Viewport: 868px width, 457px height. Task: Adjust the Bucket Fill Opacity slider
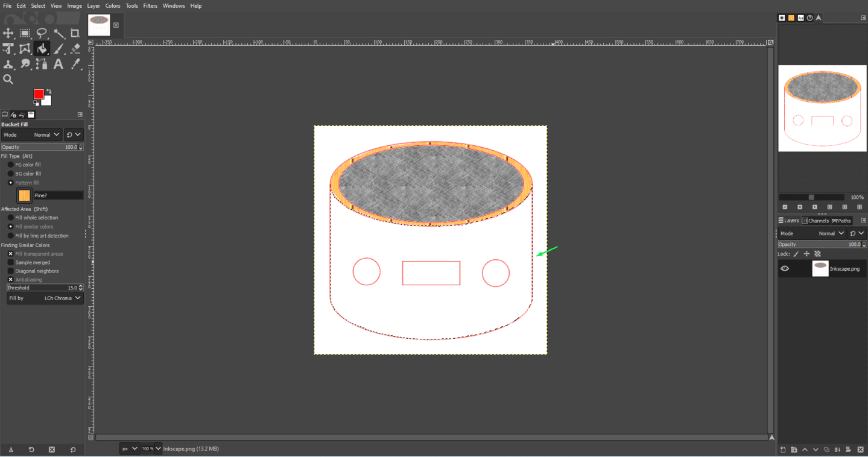[x=42, y=147]
